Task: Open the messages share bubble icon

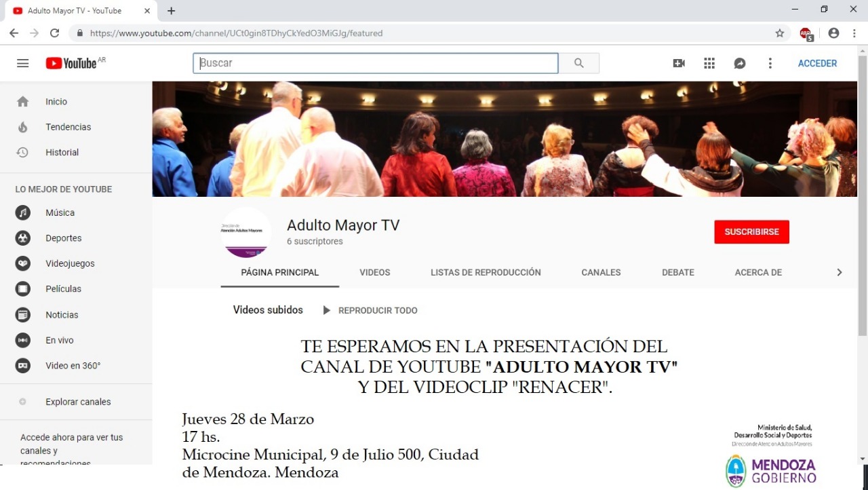Action: [740, 63]
